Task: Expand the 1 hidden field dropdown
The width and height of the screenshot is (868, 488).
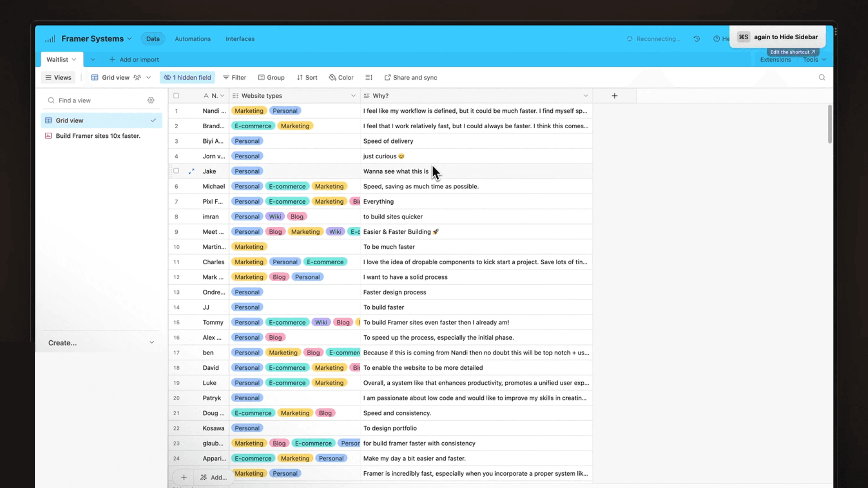Action: [188, 77]
